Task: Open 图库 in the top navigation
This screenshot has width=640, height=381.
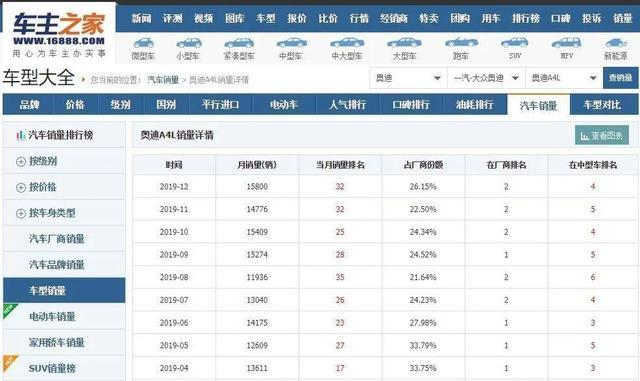Action: tap(235, 18)
